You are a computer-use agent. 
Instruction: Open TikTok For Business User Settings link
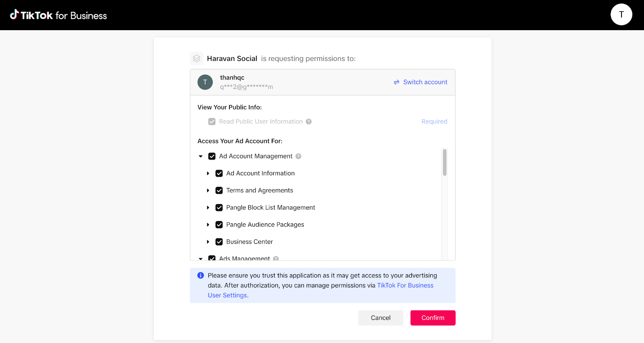(x=405, y=285)
